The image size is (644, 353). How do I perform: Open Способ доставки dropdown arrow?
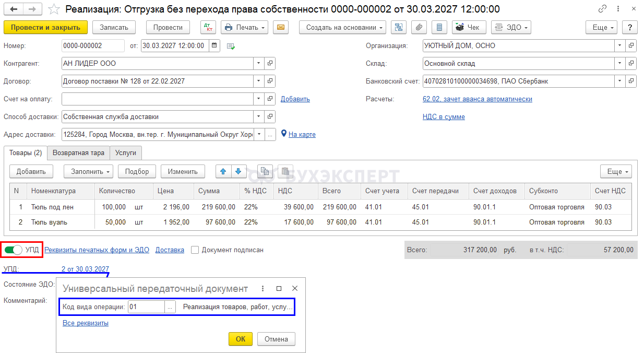point(259,116)
